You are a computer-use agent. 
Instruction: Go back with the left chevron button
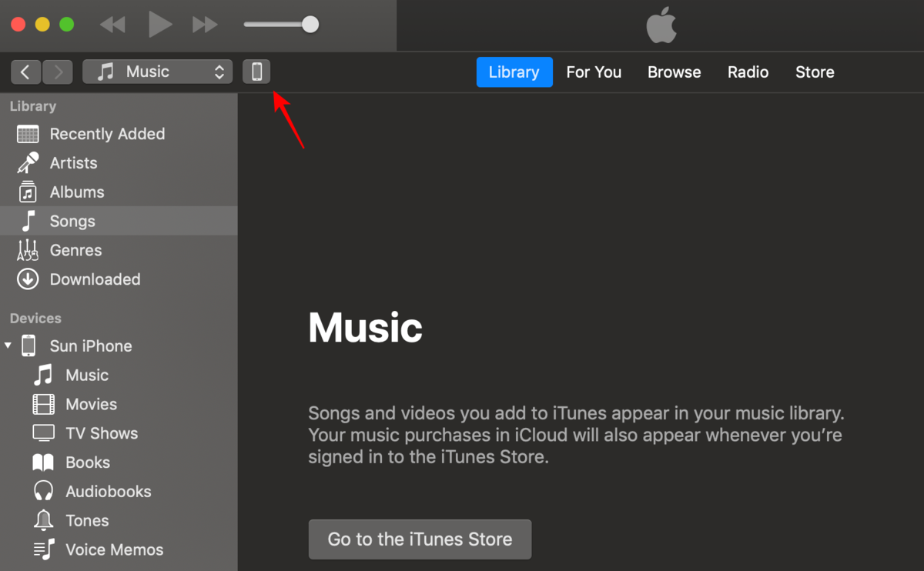tap(26, 72)
